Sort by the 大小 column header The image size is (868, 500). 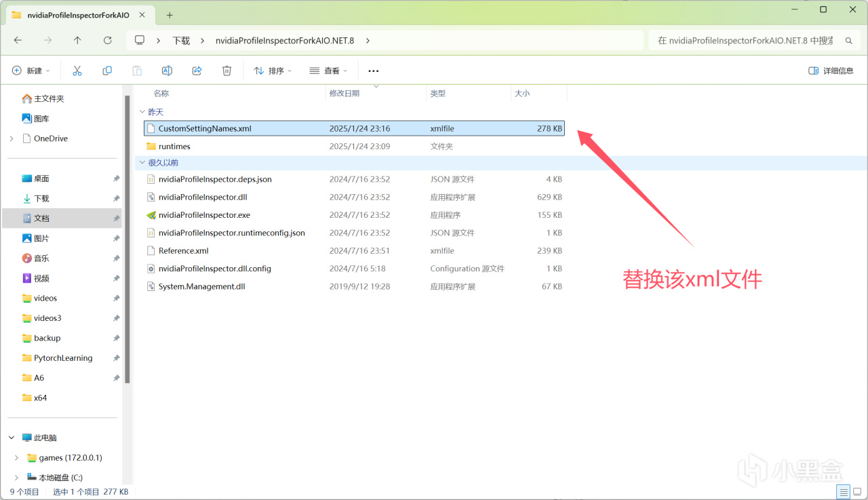tap(522, 94)
